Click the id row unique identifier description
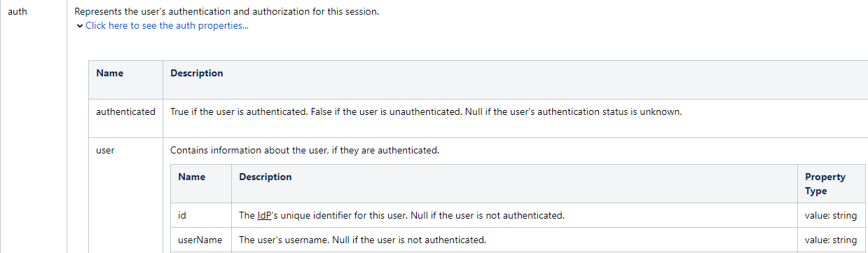The height and width of the screenshot is (253, 868). click(401, 215)
